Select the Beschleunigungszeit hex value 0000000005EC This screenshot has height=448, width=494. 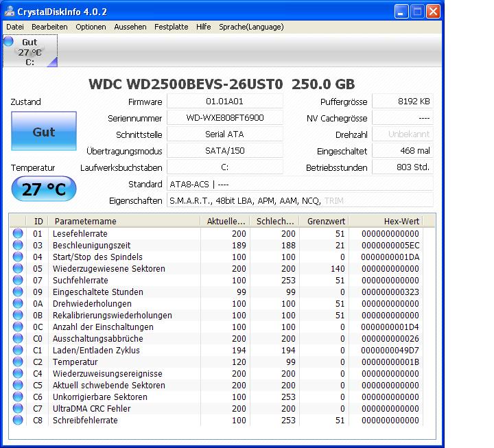coord(390,246)
